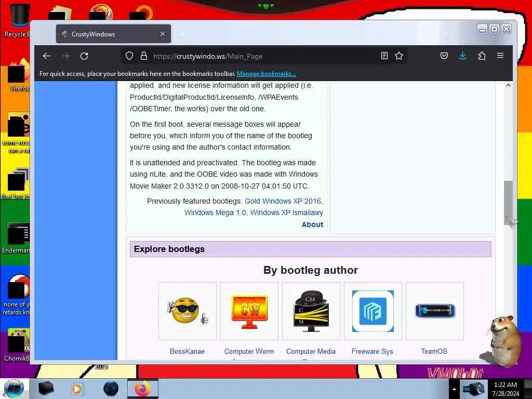532x399 pixels.
Task: Toggle reader view in the address bar
Action: 384,56
